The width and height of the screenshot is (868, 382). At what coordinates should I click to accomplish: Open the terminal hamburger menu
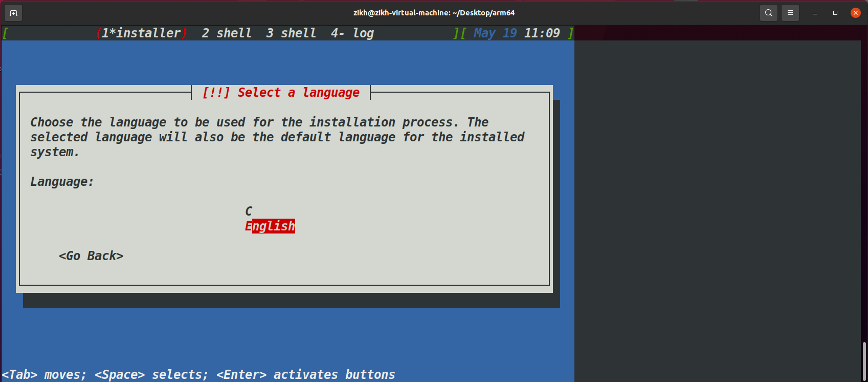tap(790, 13)
